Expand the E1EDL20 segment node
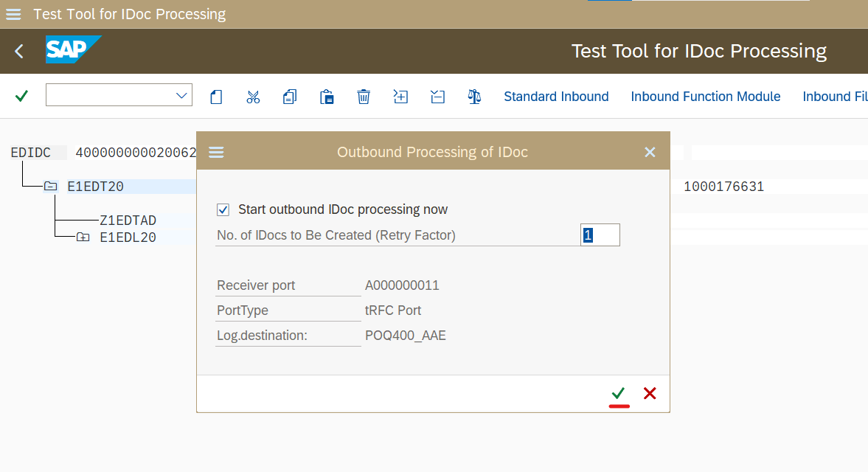 click(83, 237)
